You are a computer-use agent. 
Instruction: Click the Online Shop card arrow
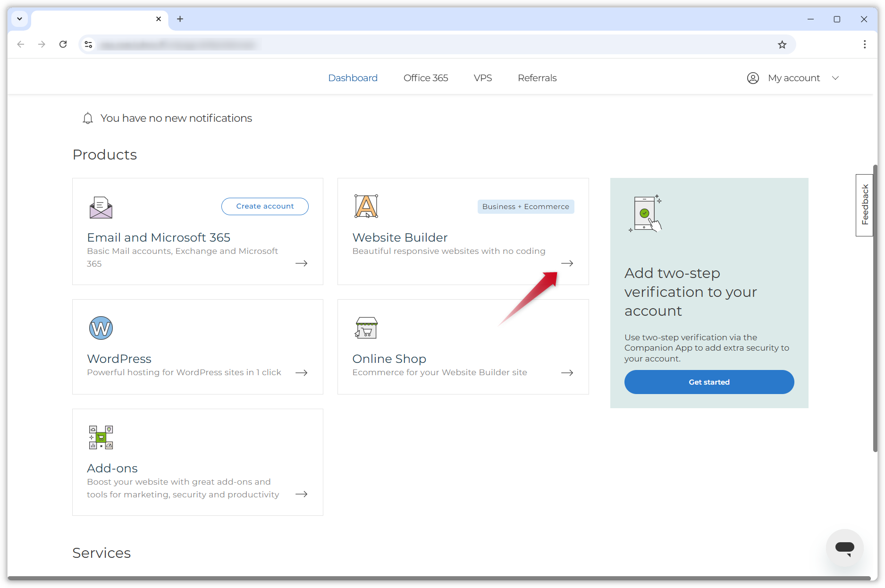click(567, 372)
